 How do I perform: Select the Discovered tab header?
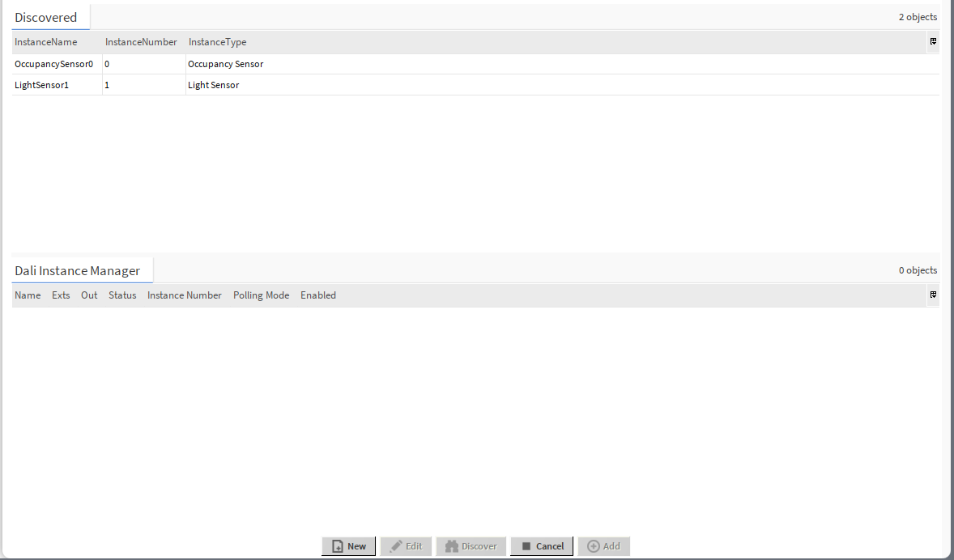pyautogui.click(x=50, y=17)
